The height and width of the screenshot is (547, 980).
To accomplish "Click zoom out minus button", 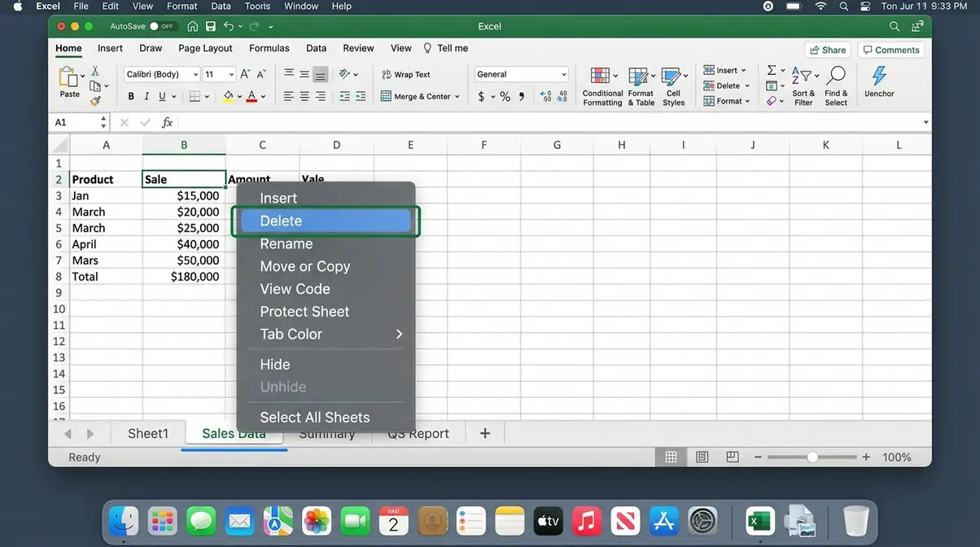I will pos(759,457).
